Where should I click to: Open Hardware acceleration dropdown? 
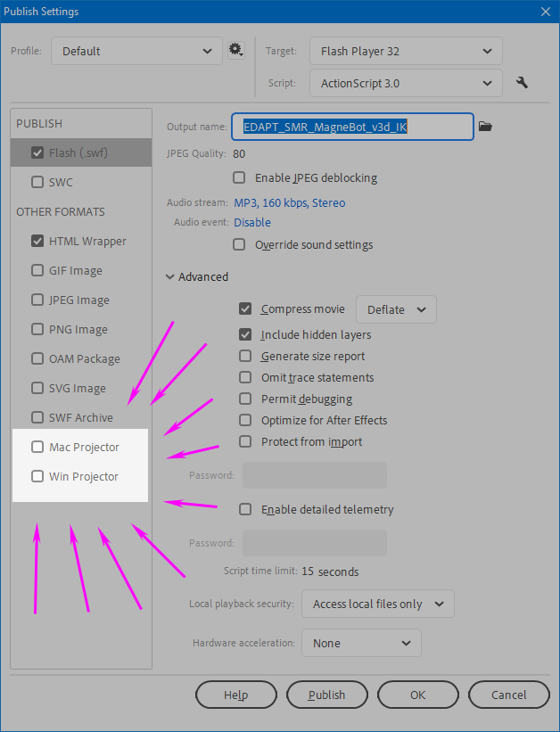click(361, 643)
